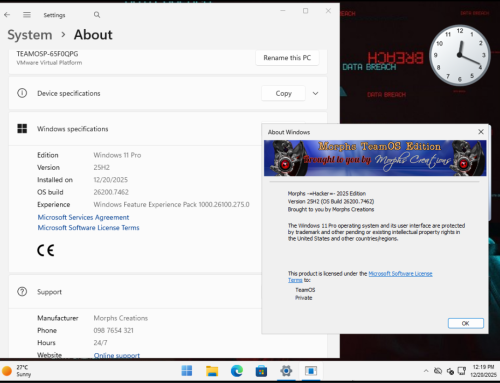The width and height of the screenshot is (500, 383).
Task: Copy the device specifications
Action: (283, 93)
